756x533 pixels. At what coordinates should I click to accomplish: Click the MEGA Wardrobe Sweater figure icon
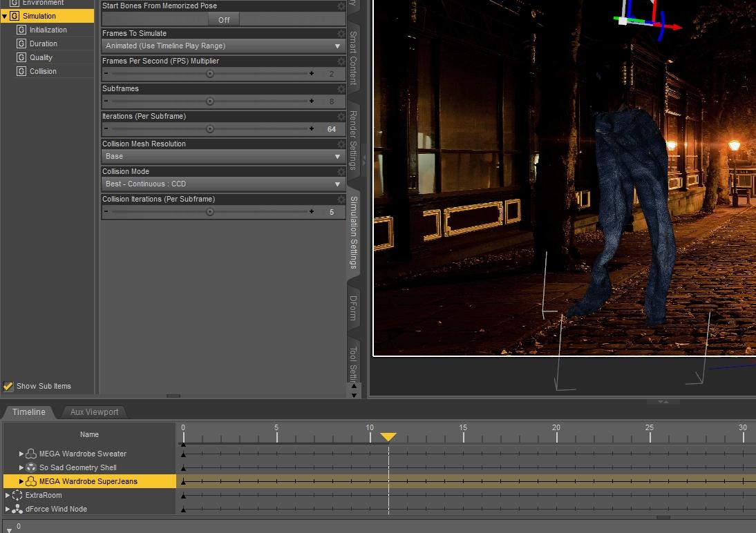click(x=31, y=454)
